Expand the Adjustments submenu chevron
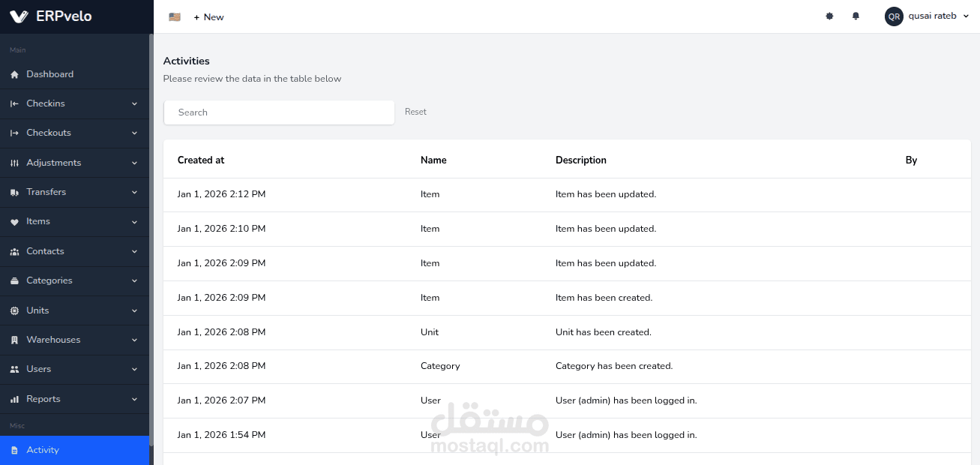 [x=135, y=163]
